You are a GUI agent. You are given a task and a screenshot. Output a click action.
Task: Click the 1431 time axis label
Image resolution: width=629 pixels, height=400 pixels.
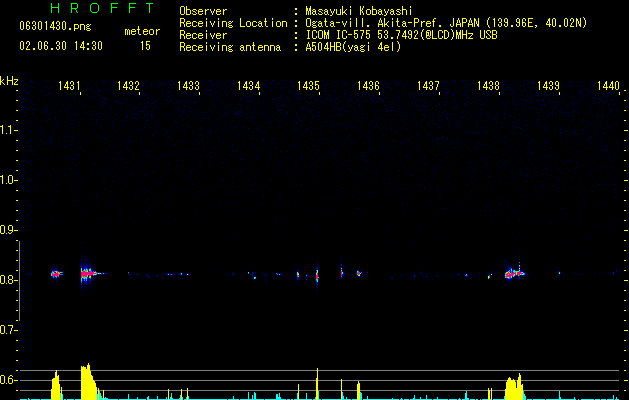coord(69,85)
